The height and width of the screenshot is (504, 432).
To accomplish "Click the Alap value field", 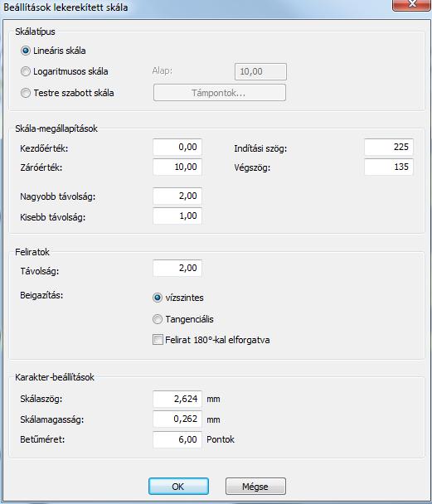I will [x=260, y=71].
